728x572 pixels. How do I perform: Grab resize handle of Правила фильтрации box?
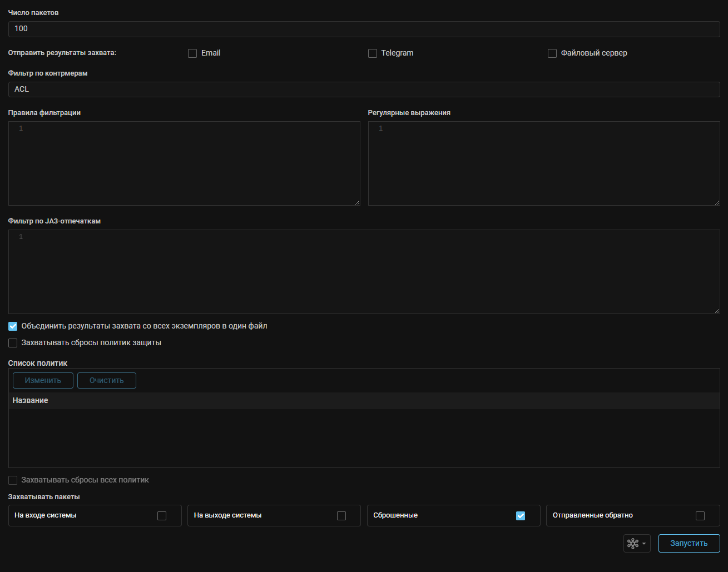pyautogui.click(x=357, y=202)
